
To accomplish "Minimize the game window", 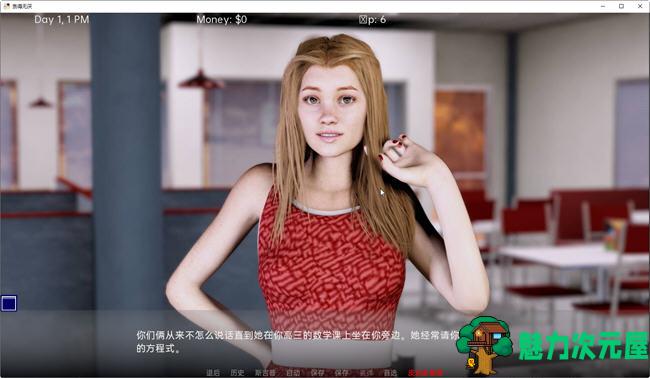I will pos(603,6).
